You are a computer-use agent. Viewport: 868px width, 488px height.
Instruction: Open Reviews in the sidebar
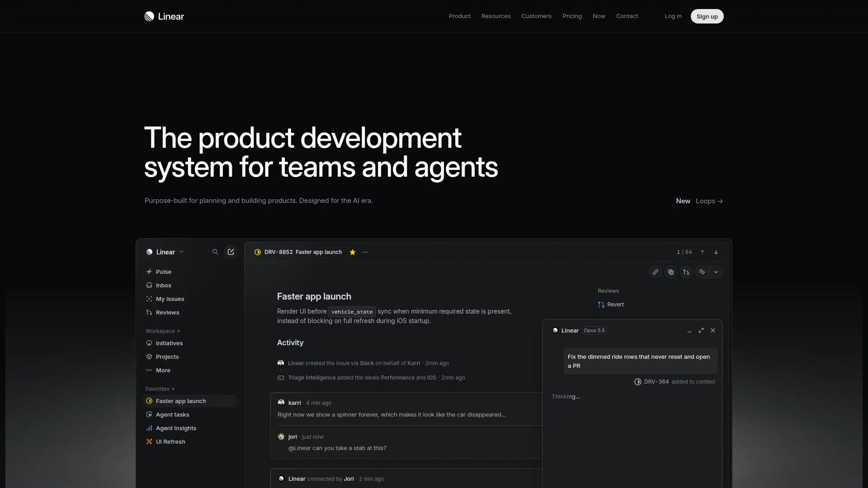tap(190, 312)
